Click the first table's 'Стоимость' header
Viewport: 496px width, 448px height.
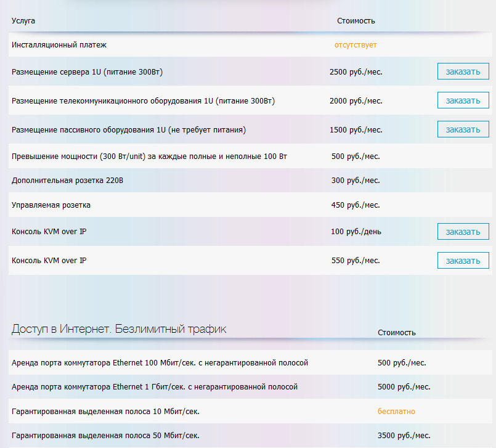pos(356,21)
